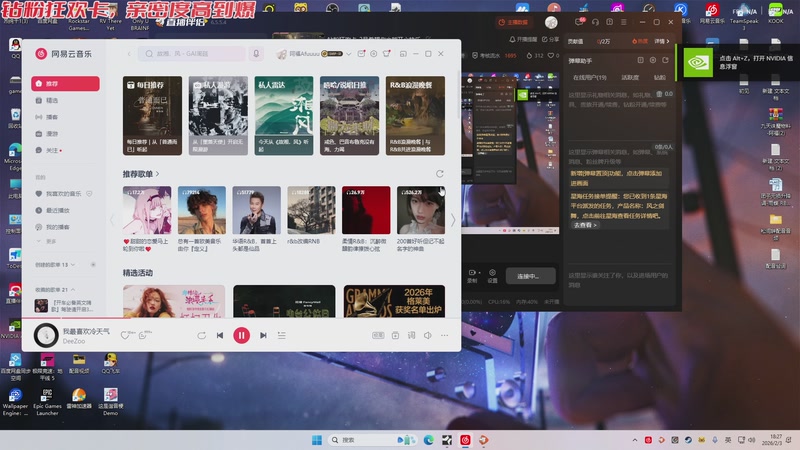Start heartbeat mode beside 我喜欢的音乐
Image resolution: width=800 pixels, height=450 pixels.
pos(89,194)
